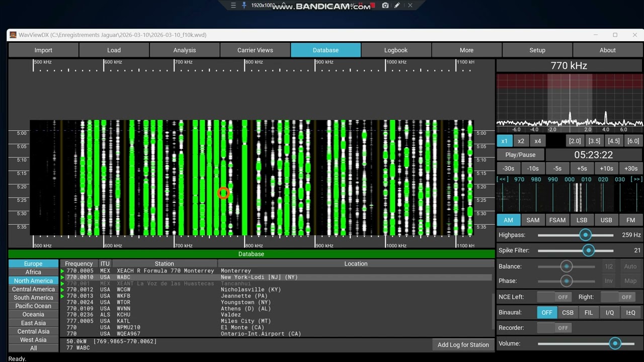Image resolution: width=644 pixels, height=362 pixels.
Task: Select Europe region filter
Action: [33, 264]
